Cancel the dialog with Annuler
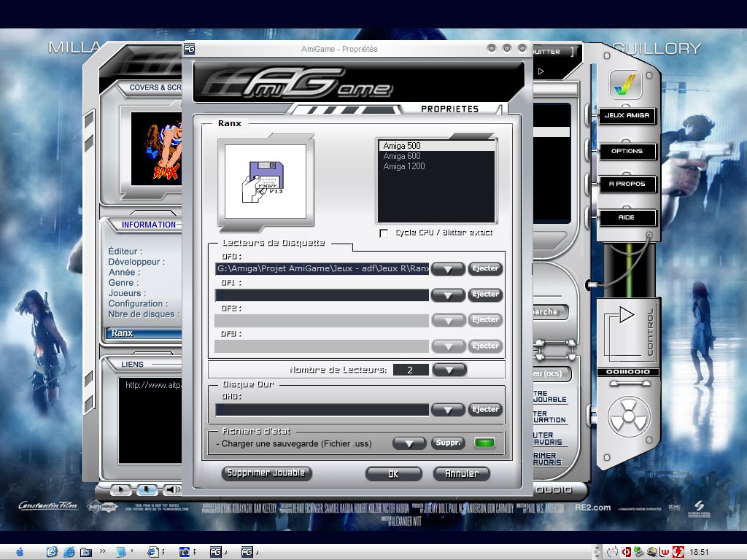Screen dimensions: 747x560 click(462, 474)
